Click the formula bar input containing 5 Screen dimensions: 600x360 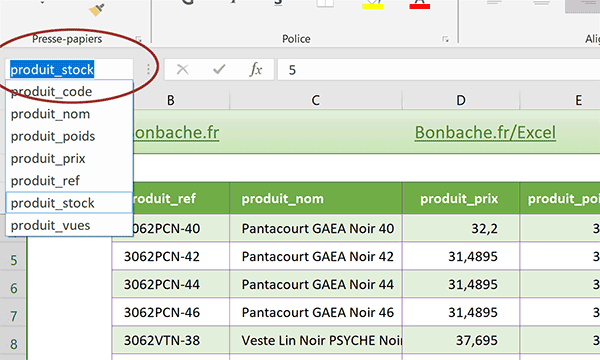tap(439, 70)
